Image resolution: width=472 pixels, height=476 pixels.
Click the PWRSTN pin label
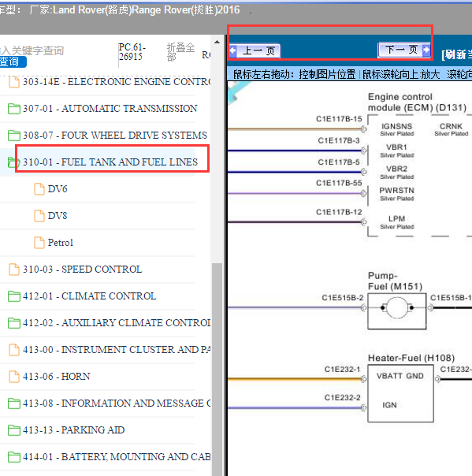click(396, 191)
